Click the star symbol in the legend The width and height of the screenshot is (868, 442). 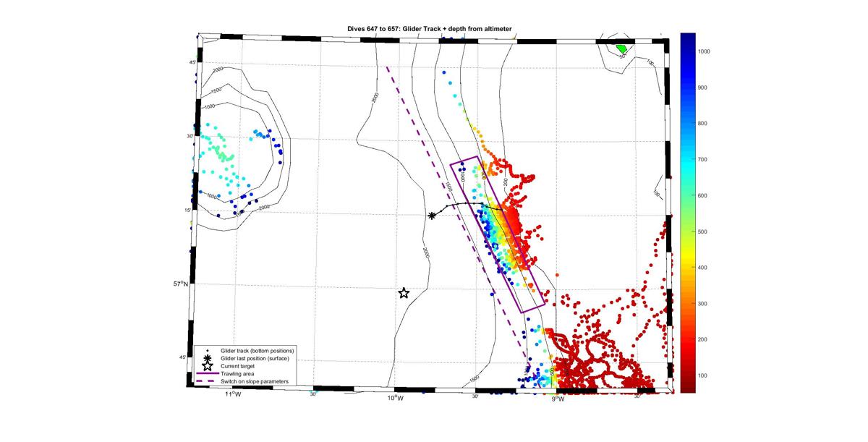click(x=208, y=365)
